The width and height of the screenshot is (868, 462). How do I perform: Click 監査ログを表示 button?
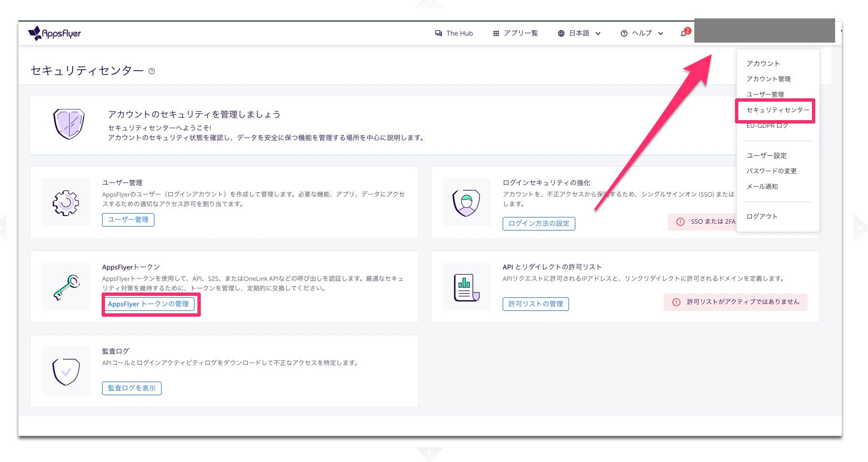(132, 388)
